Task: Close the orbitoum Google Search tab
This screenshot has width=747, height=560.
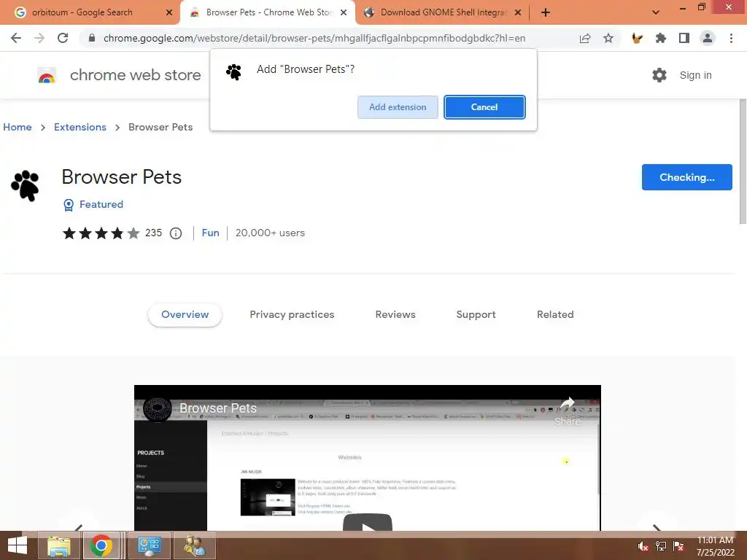Action: pos(169,12)
